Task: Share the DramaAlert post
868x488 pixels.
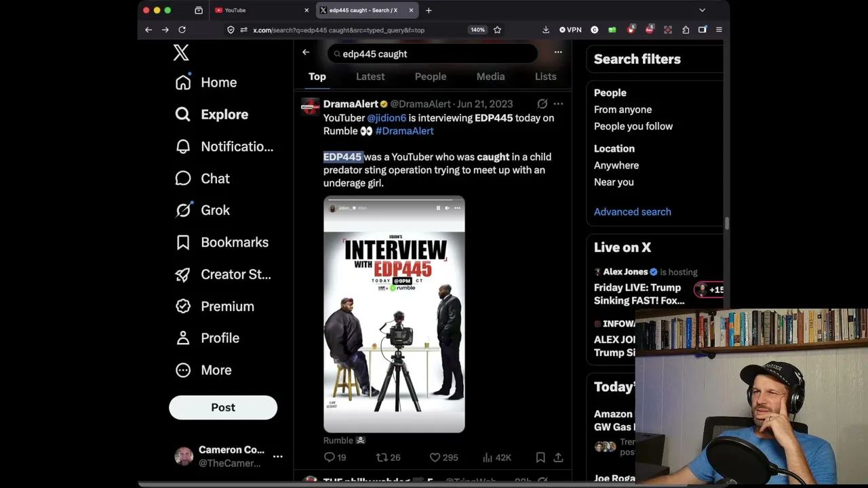Action: pos(558,457)
